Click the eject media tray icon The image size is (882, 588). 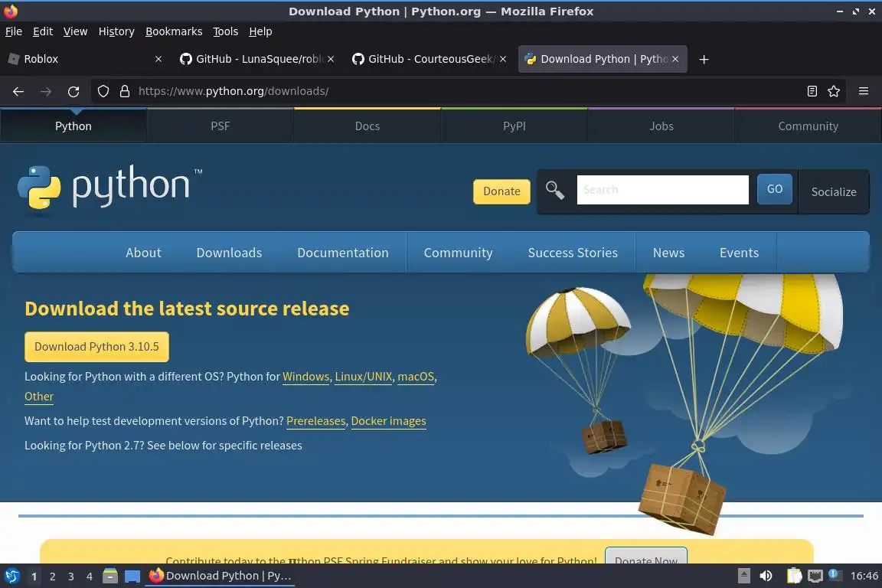pos(743,576)
